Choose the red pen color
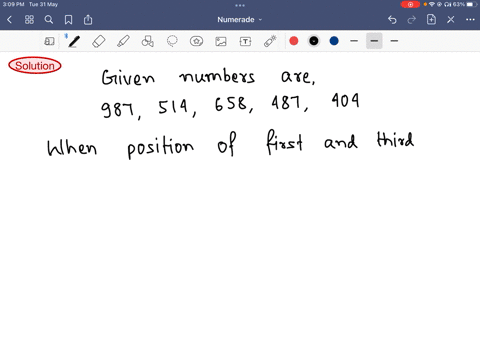The image size is (480, 360). pyautogui.click(x=294, y=41)
